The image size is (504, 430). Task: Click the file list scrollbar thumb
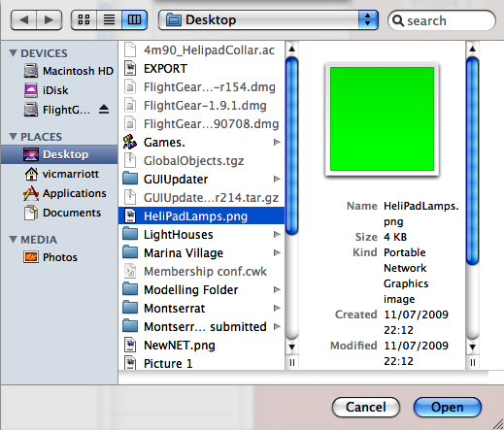tap(291, 146)
